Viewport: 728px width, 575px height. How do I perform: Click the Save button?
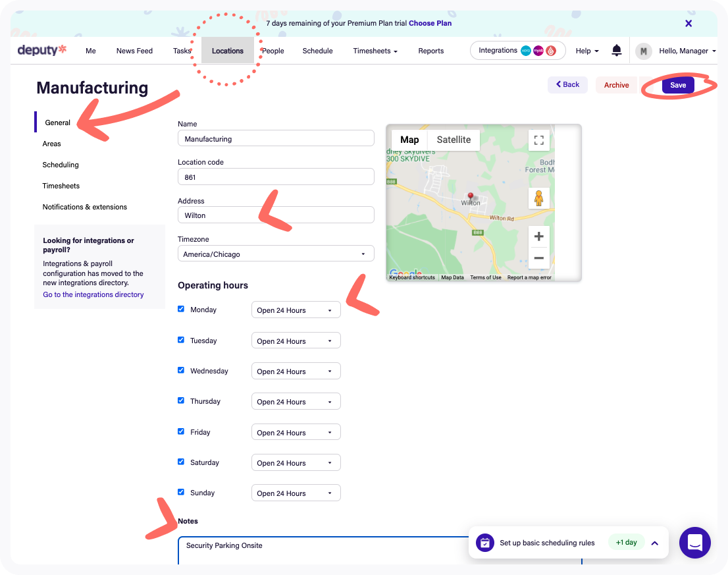coord(677,85)
